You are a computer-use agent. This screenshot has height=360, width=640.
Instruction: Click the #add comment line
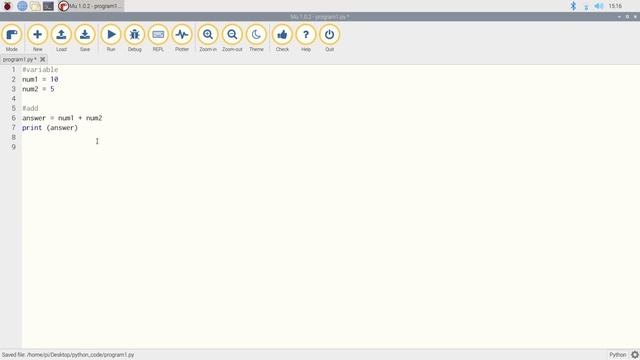click(30, 108)
